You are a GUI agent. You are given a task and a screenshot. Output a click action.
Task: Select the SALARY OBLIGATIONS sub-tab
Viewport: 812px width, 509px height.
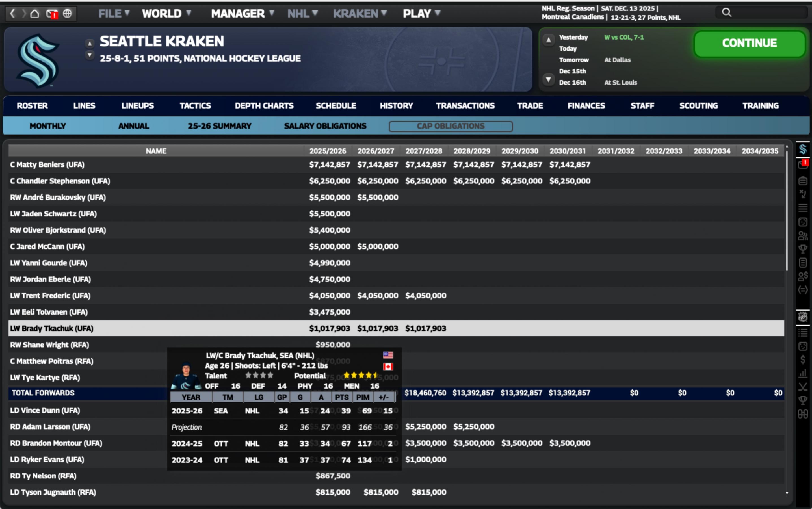pos(325,126)
